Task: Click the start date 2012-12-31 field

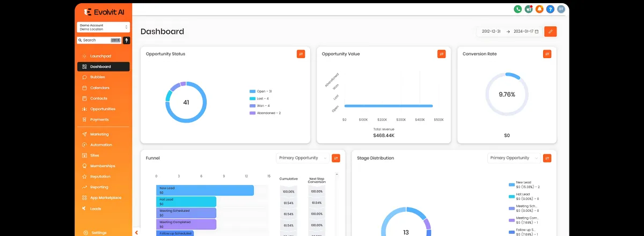Action: (x=491, y=32)
